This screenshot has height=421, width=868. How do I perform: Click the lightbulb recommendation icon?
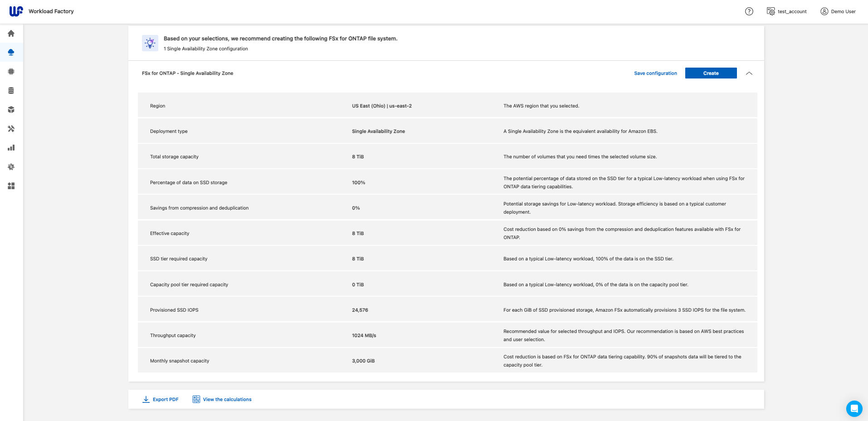click(150, 43)
